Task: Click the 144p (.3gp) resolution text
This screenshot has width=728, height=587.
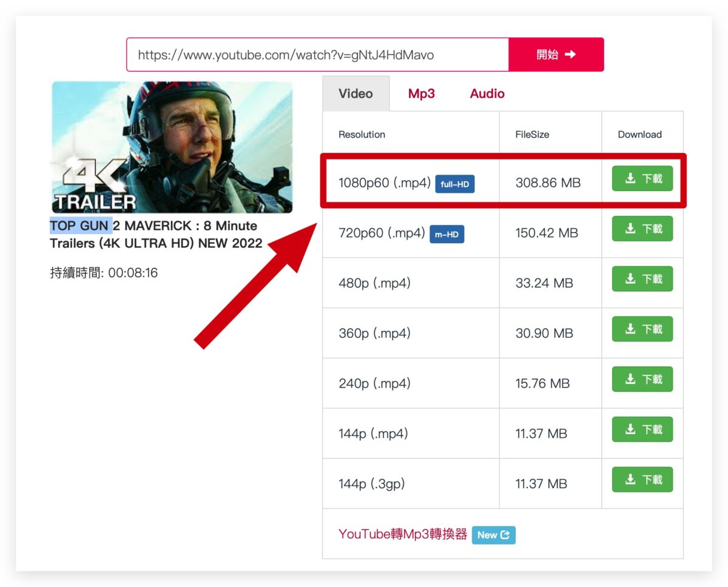Action: (371, 484)
